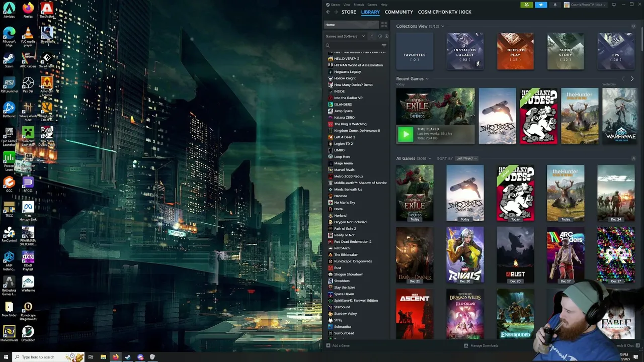Image resolution: width=644 pixels, height=362 pixels.
Task: Select the RPCS3 desktop icon
Action: pyautogui.click(x=28, y=185)
